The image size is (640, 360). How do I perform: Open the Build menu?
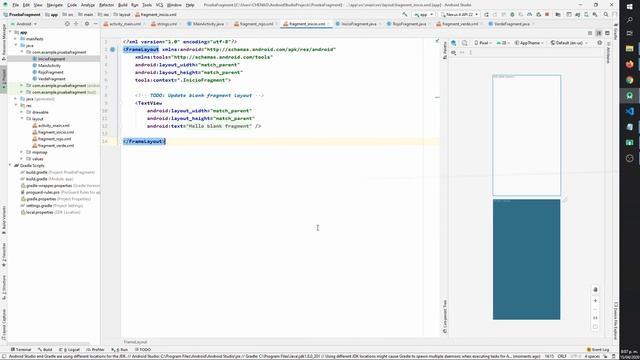[122, 5]
